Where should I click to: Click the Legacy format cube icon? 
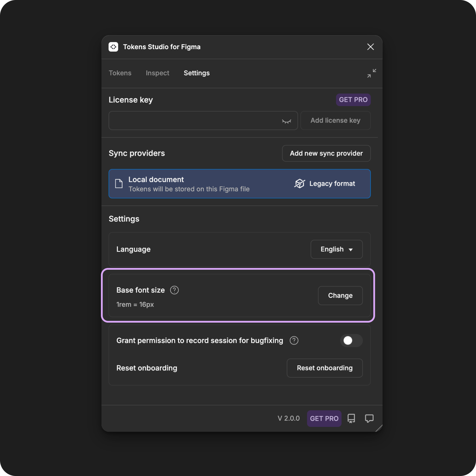click(x=300, y=184)
